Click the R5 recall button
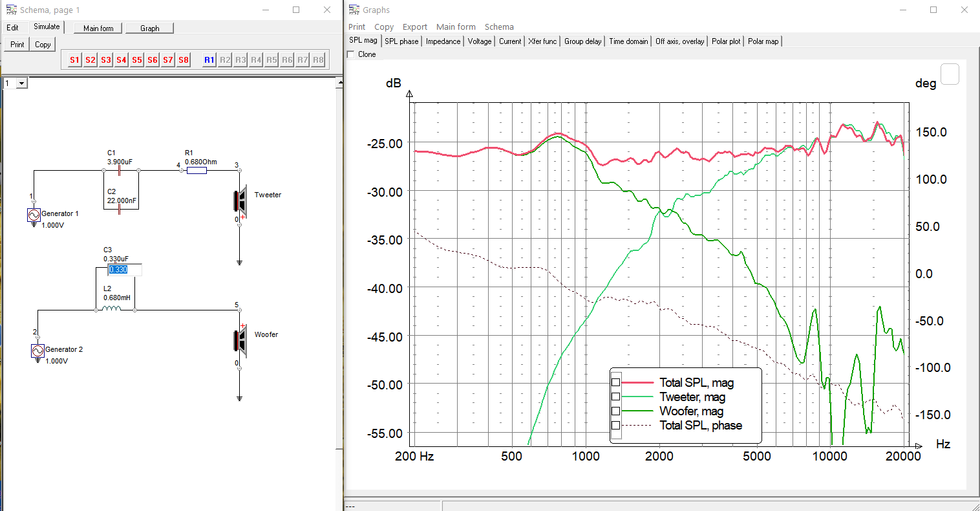The image size is (980, 511). point(272,60)
